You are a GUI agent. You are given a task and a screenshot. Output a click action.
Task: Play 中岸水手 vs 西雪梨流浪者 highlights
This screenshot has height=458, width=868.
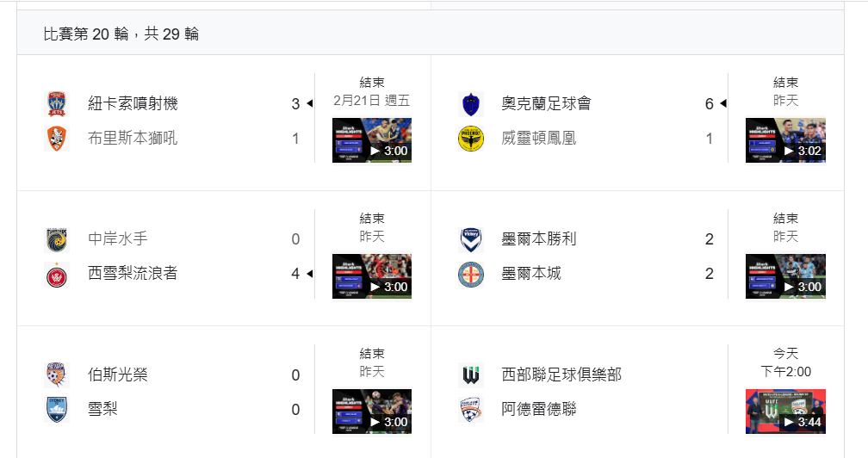(371, 276)
